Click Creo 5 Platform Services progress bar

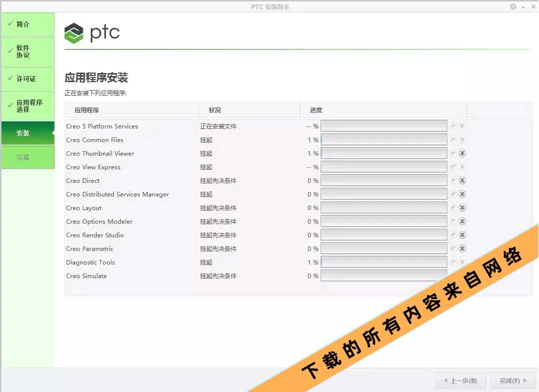click(x=384, y=126)
